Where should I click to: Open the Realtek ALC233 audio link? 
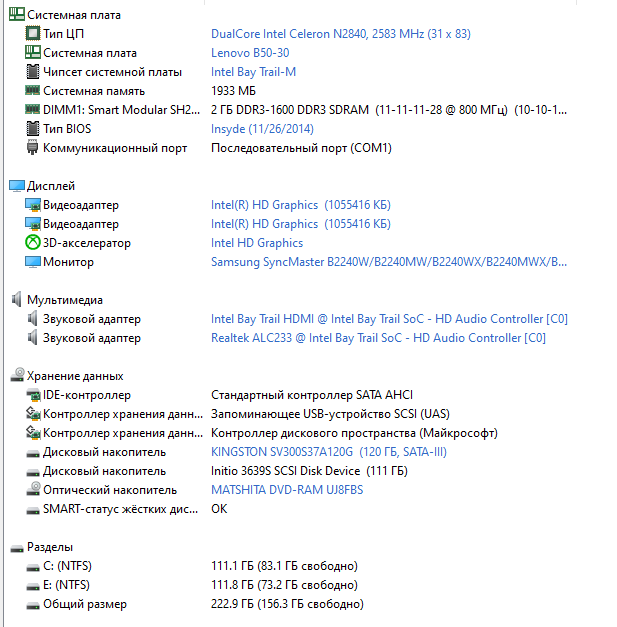pyautogui.click(x=378, y=338)
